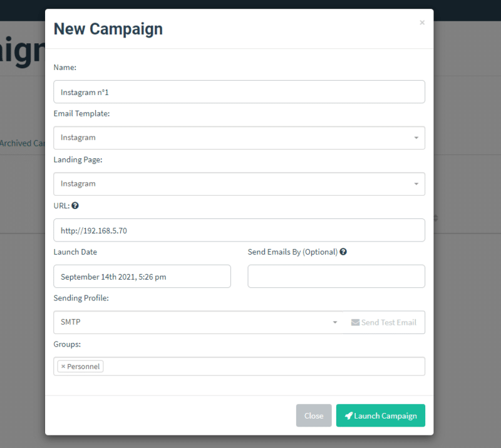Click the 'Email Template:' label
This screenshot has width=501, height=448.
tap(82, 114)
